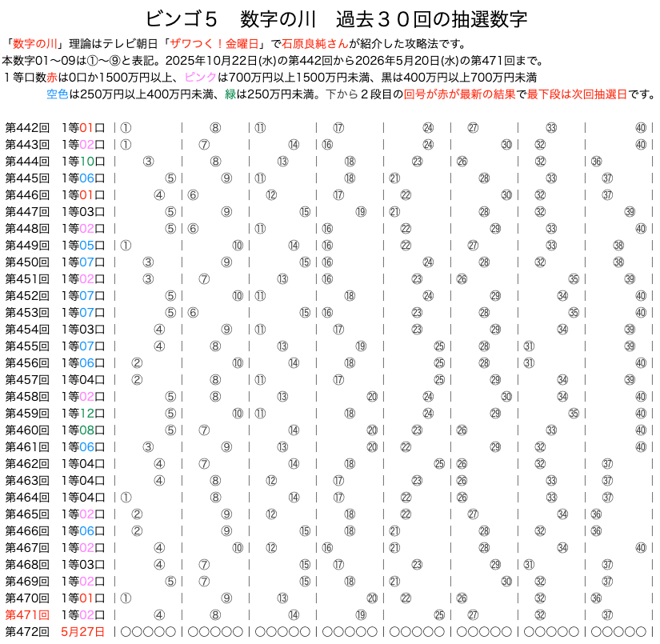This screenshot has height=644, width=660.
Task: Click number ㉕ in the 第457回 row
Action: pos(439,380)
